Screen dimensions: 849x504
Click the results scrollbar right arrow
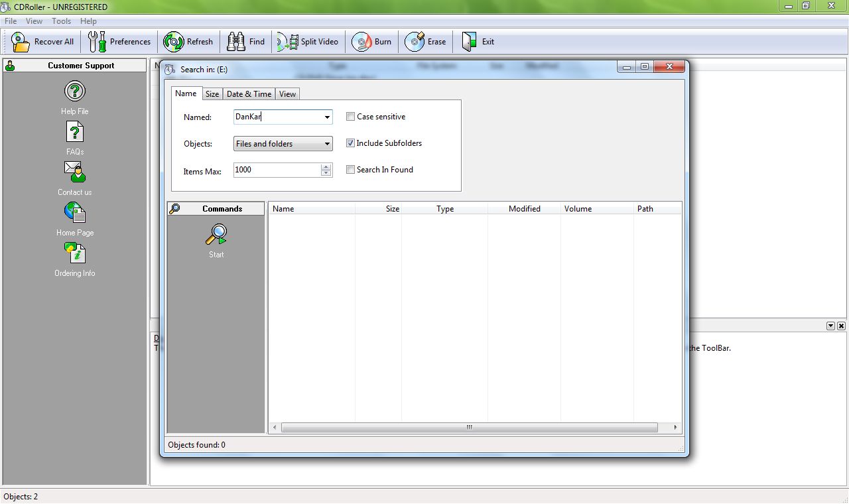coord(675,428)
